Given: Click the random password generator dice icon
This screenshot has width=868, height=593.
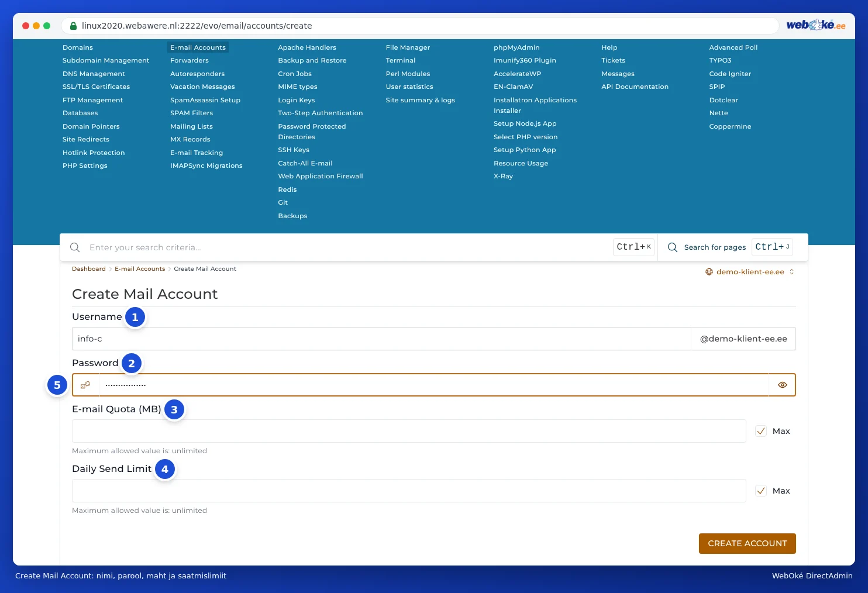Looking at the screenshot, I should click(85, 385).
